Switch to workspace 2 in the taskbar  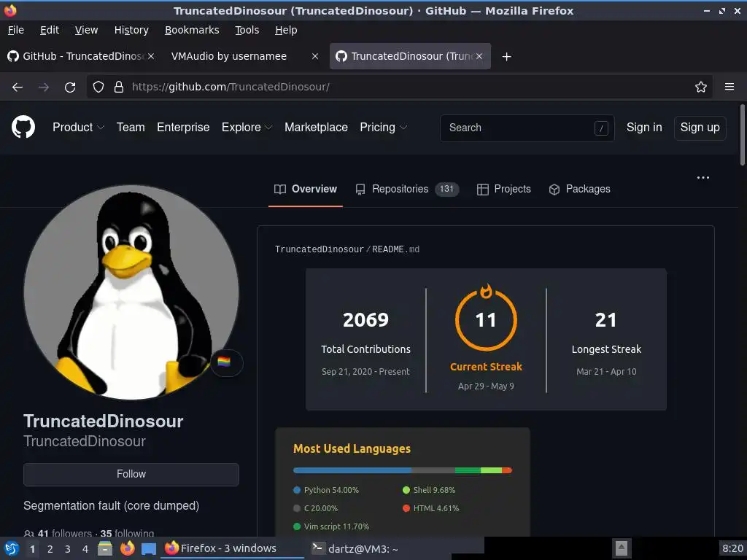point(50,549)
